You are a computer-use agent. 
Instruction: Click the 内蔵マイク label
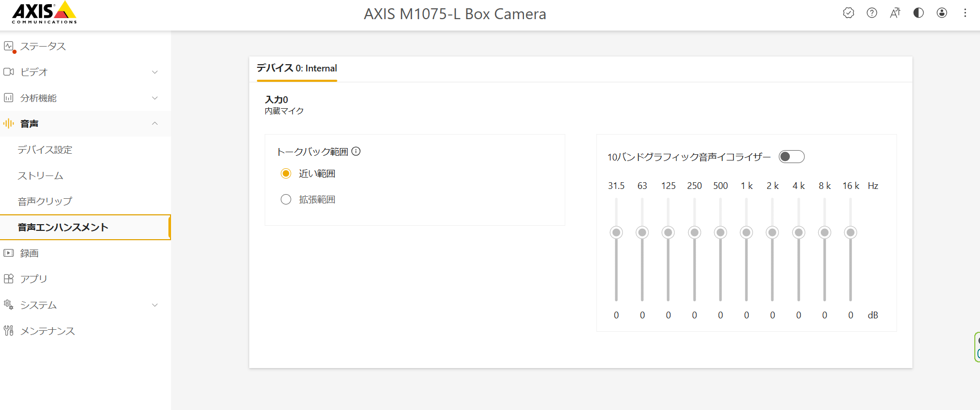pos(284,111)
